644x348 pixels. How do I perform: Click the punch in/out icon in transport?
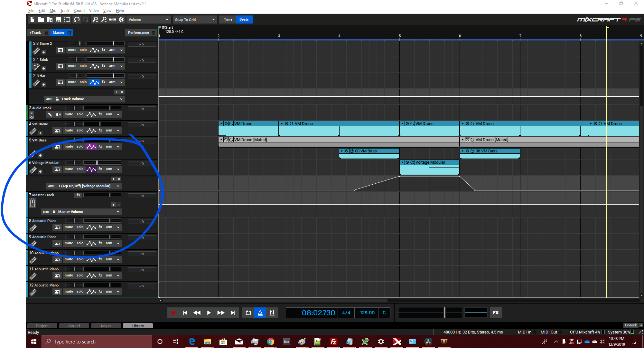tap(272, 313)
